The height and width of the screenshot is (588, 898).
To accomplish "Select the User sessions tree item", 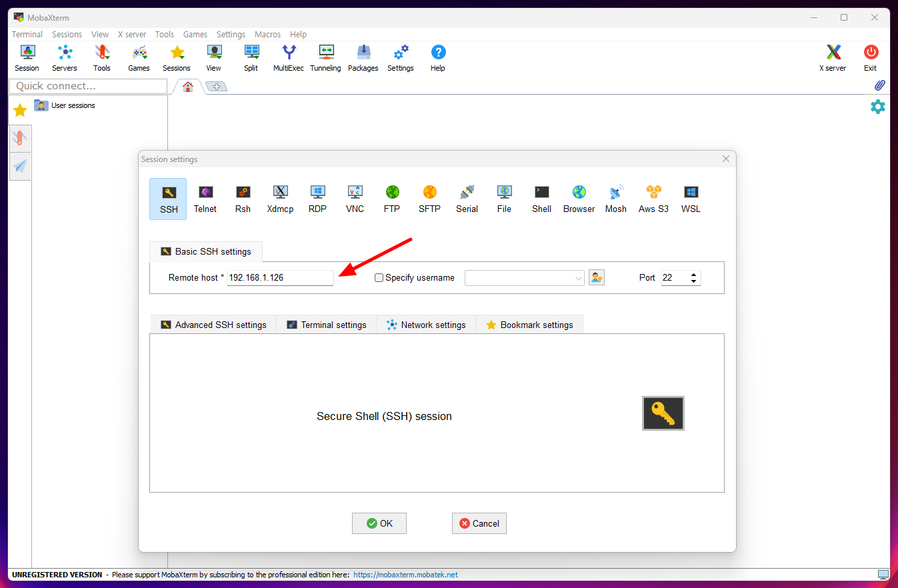I will pos(65,105).
